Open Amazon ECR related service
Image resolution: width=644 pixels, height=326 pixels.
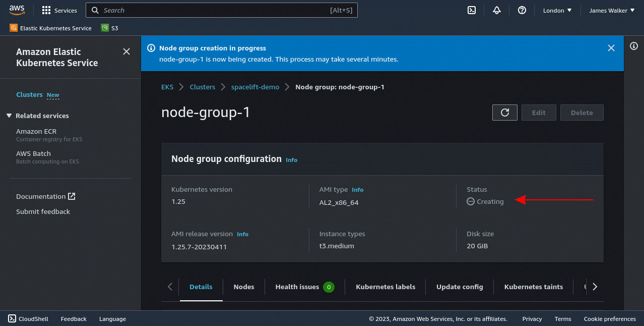[x=36, y=131]
